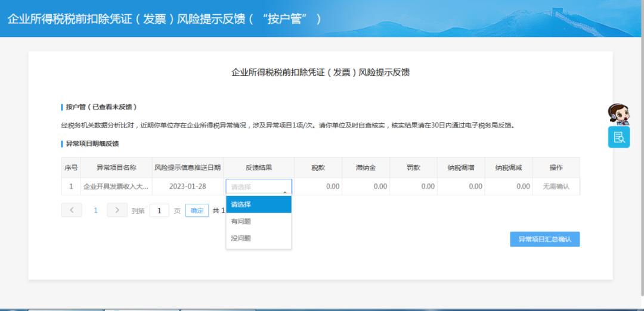Open the 反馈结果 dropdown box

pos(259,186)
